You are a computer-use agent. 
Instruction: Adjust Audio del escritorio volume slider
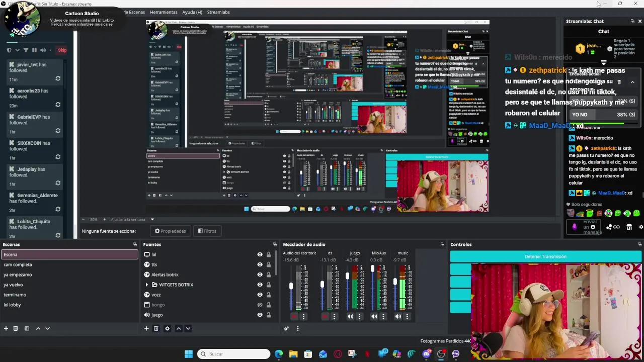pos(291,286)
